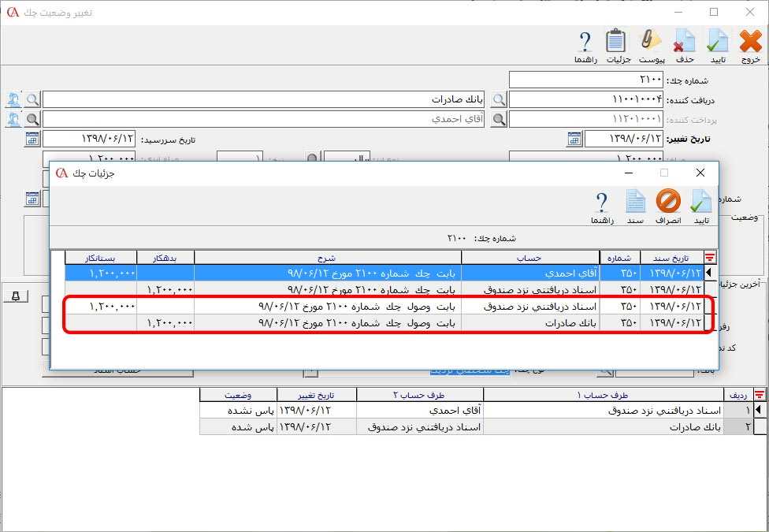Click the check number input field
Viewport: 769px width, 532px height.
[x=586, y=80]
